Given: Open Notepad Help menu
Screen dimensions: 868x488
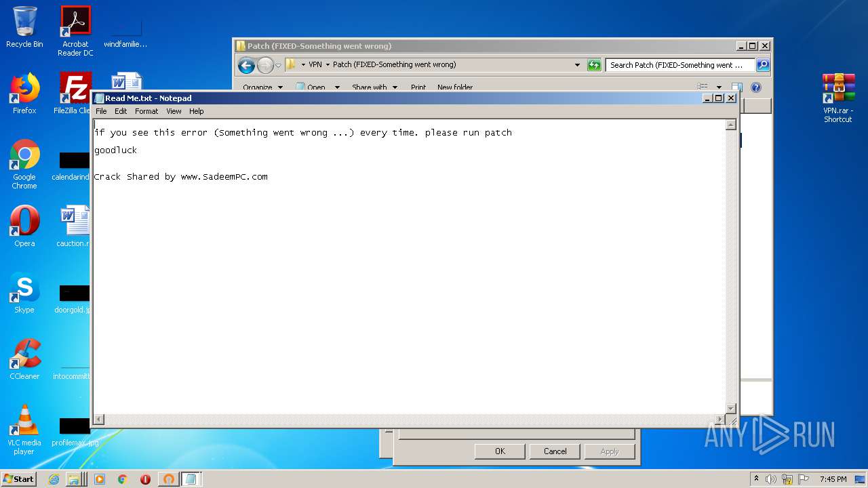Looking at the screenshot, I should [197, 111].
